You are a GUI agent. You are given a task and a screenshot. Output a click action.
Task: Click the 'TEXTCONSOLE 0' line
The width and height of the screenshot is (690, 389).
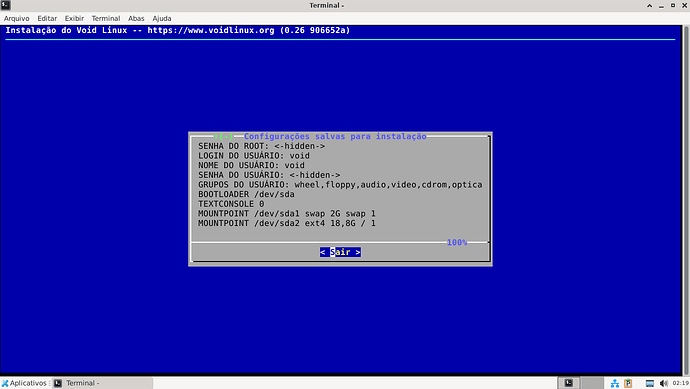pos(231,204)
